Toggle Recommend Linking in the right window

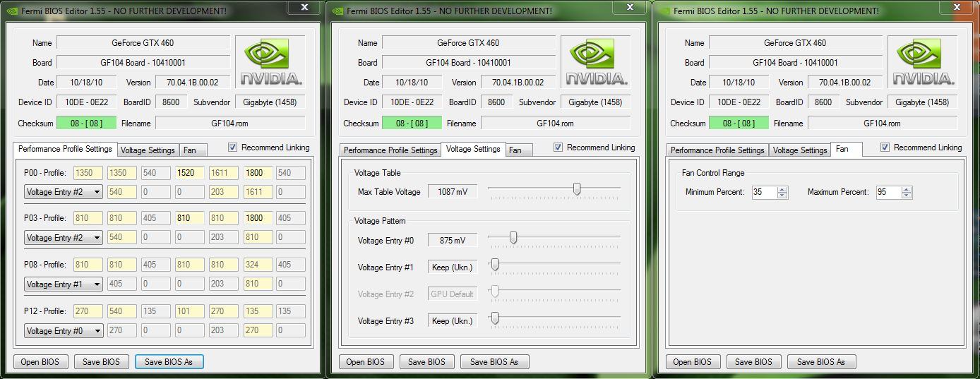[885, 148]
